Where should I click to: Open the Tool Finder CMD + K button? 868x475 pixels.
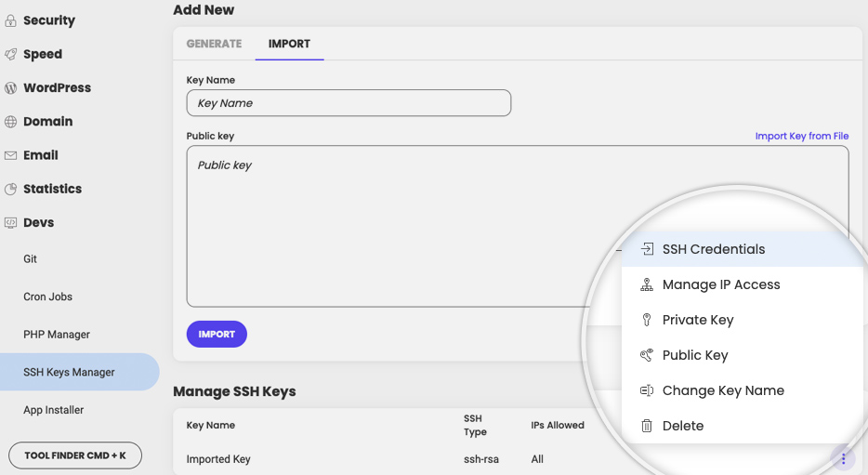75,455
